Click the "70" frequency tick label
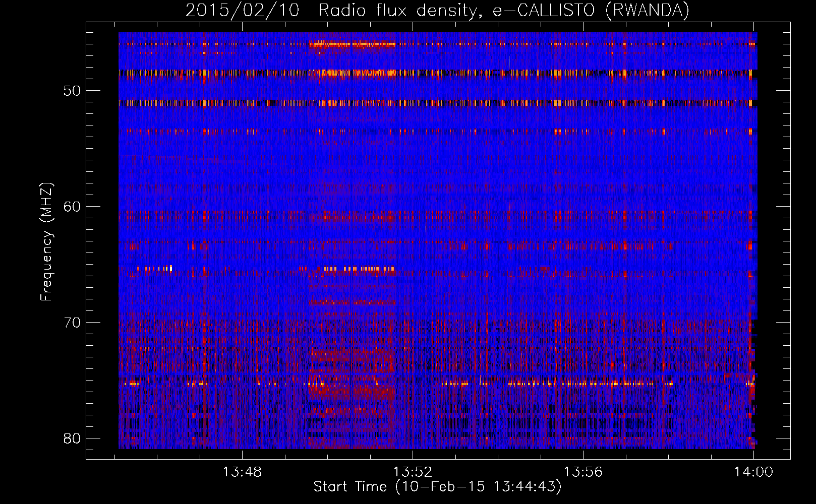Screen dimensions: 816x504 [73, 323]
